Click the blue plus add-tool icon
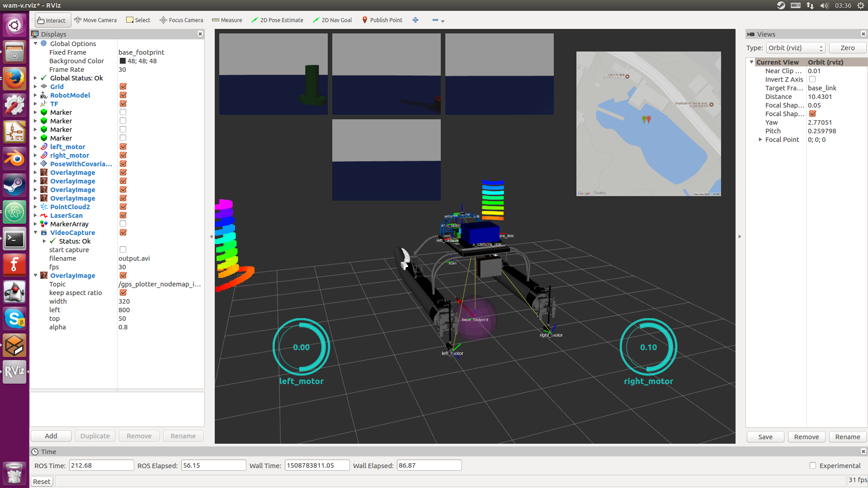This screenshot has height=488, width=868. 415,20
